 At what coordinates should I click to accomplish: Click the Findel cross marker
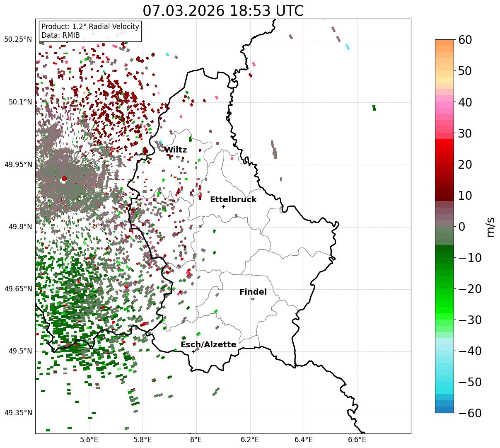click(x=253, y=299)
